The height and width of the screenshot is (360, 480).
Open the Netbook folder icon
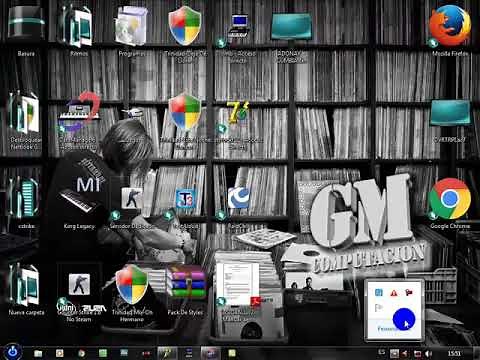pyautogui.click(x=25, y=112)
